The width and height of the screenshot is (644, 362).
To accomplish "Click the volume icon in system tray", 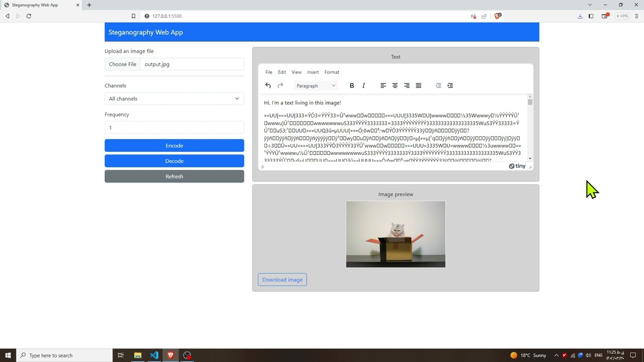I will [588, 355].
